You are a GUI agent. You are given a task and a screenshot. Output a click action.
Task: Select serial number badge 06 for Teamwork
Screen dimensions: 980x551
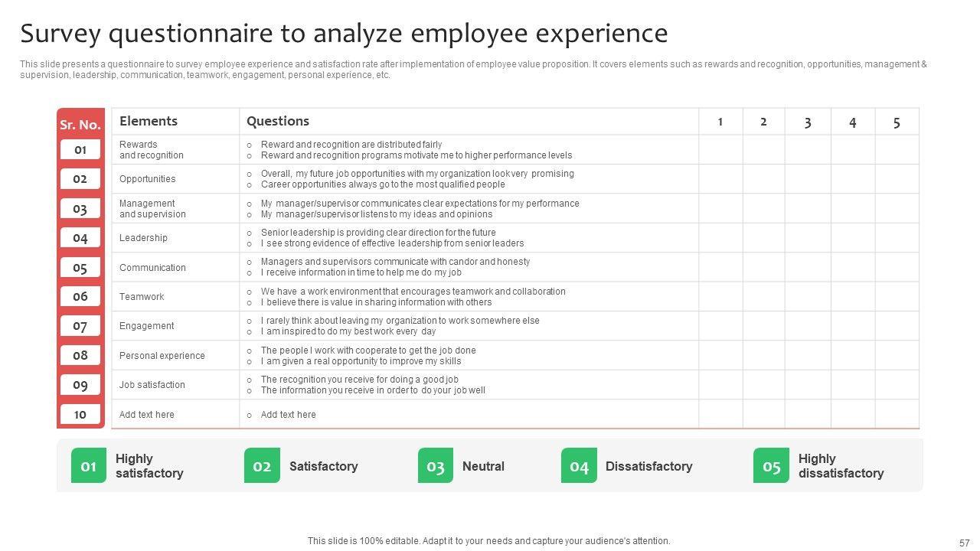80,297
